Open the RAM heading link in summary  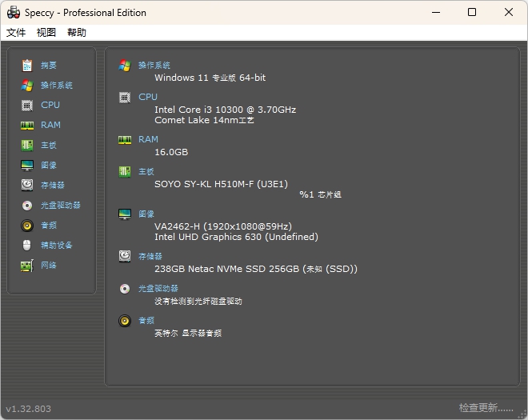coord(148,139)
